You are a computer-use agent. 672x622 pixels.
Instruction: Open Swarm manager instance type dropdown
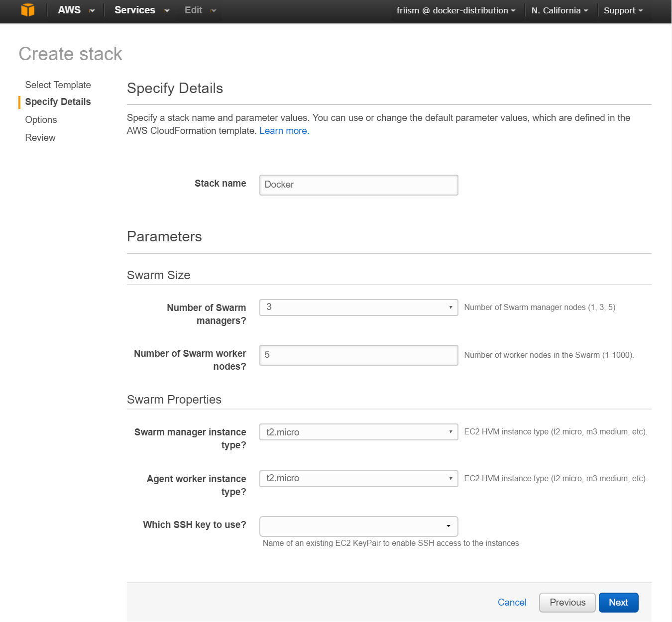click(358, 432)
